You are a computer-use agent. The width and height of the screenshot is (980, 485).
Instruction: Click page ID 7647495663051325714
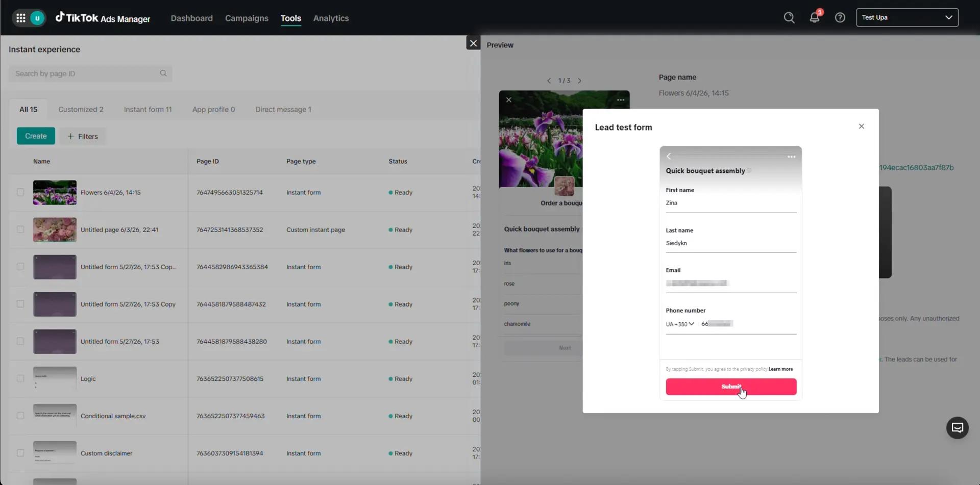click(230, 192)
